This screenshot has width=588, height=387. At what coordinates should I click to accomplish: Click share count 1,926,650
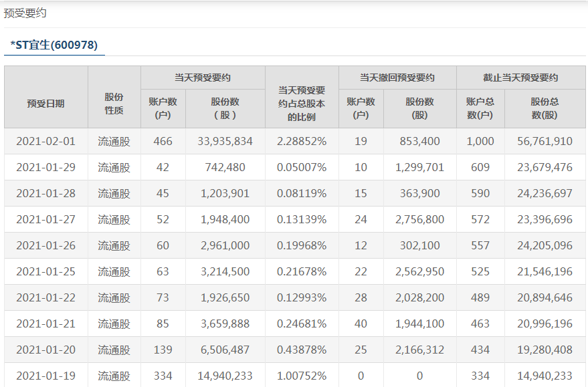[x=225, y=297]
